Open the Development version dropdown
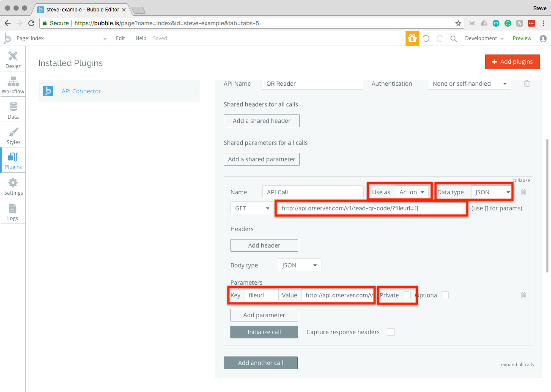The height and width of the screenshot is (392, 551). [x=484, y=38]
